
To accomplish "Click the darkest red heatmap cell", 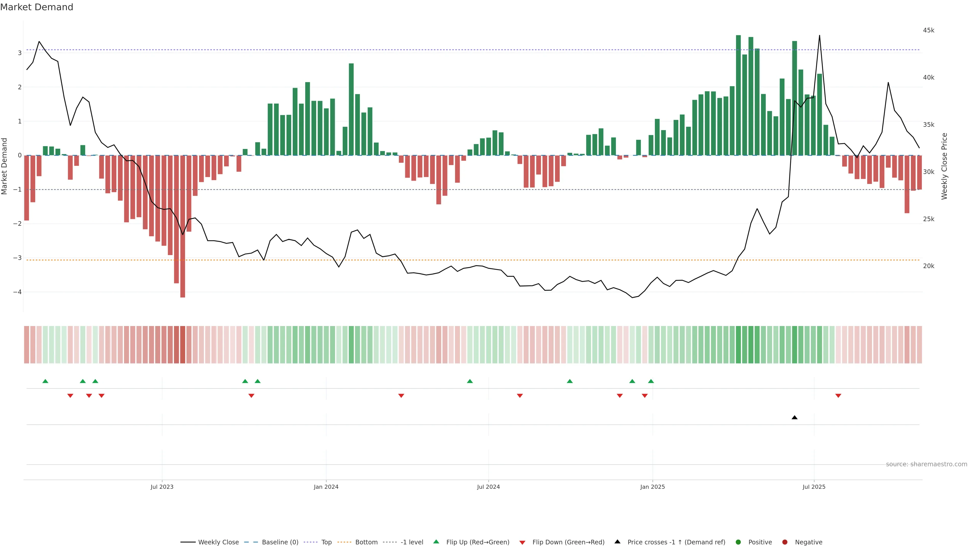I will 183,345.
